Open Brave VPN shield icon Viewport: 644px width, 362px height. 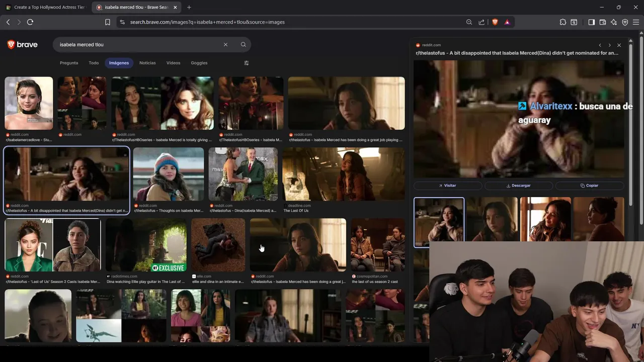point(625,22)
